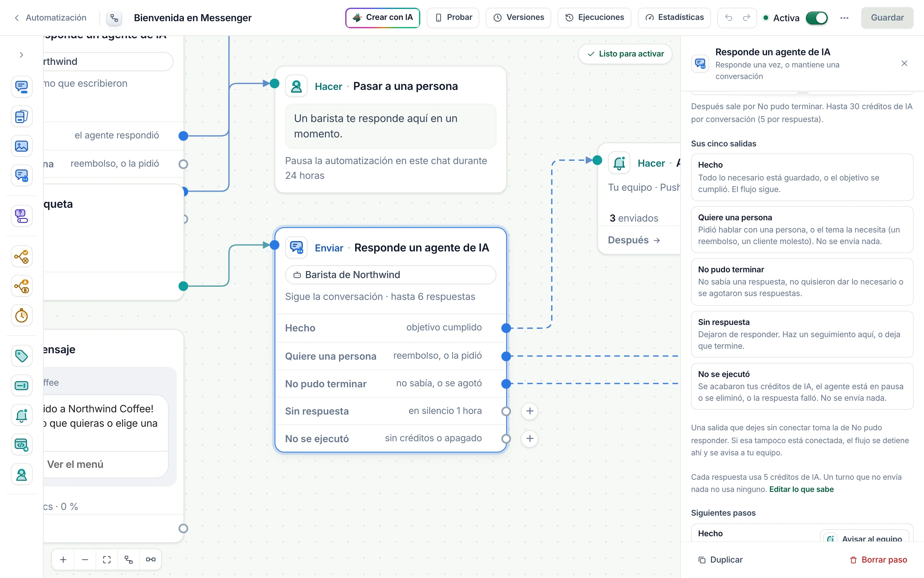Click the Guardar button
This screenshot has height=578, width=924.
887,18
